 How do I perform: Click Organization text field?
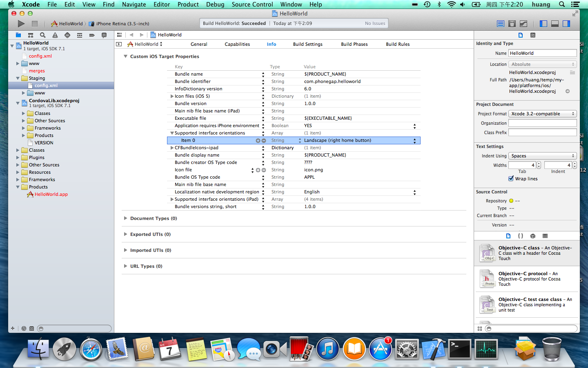543,123
